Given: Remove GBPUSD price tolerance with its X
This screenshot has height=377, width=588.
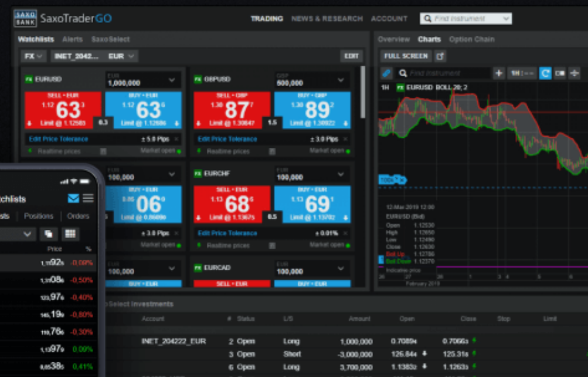Looking at the screenshot, I should point(345,139).
